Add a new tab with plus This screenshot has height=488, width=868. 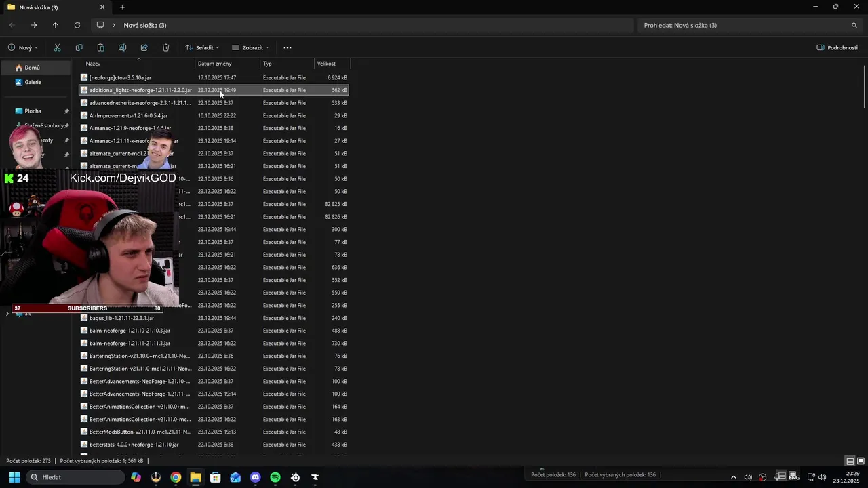[x=122, y=7]
